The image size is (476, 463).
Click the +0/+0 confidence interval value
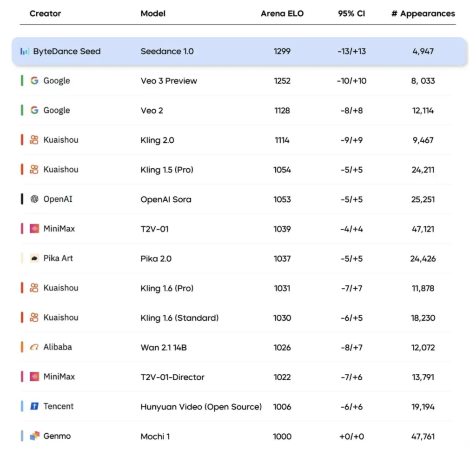[x=351, y=436]
